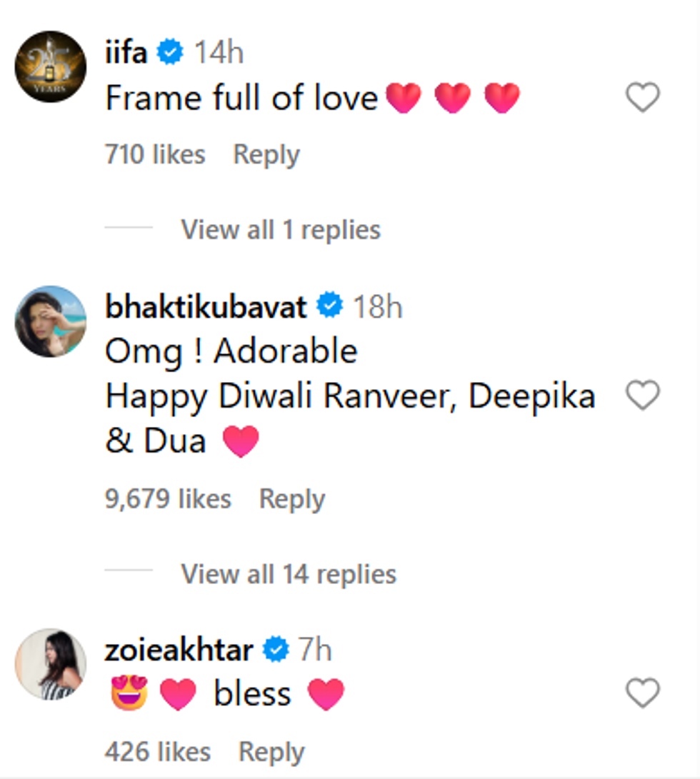The height and width of the screenshot is (779, 700).
Task: View the 426 likes list
Action: pyautogui.click(x=158, y=752)
